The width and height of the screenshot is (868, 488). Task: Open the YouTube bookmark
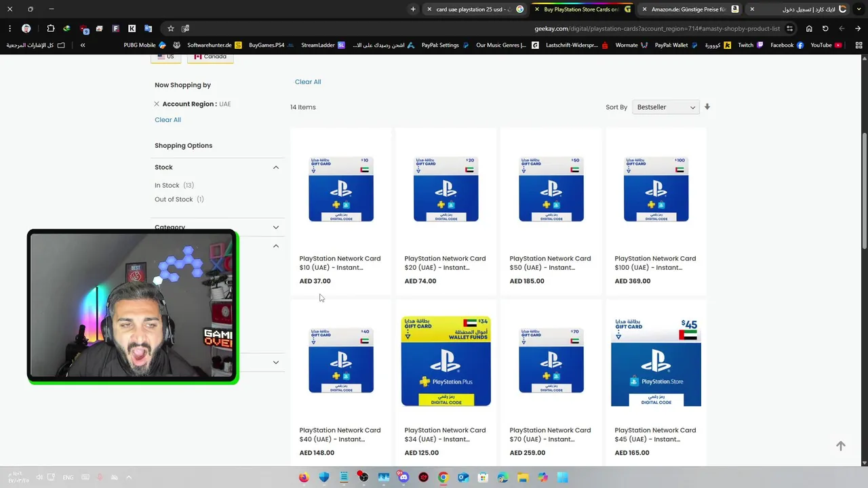pos(826,45)
